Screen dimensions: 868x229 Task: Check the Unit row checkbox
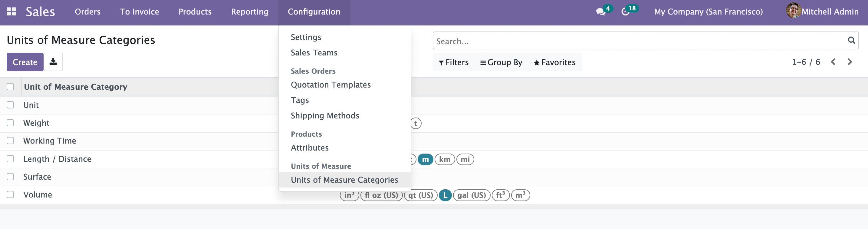[11, 105]
